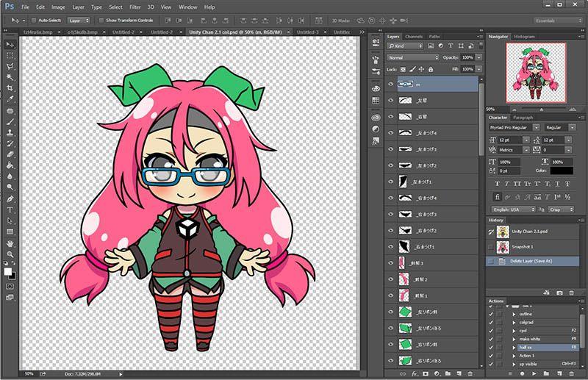Switch to the Paragraph tab
This screenshot has height=380, width=588.
pyautogui.click(x=523, y=118)
